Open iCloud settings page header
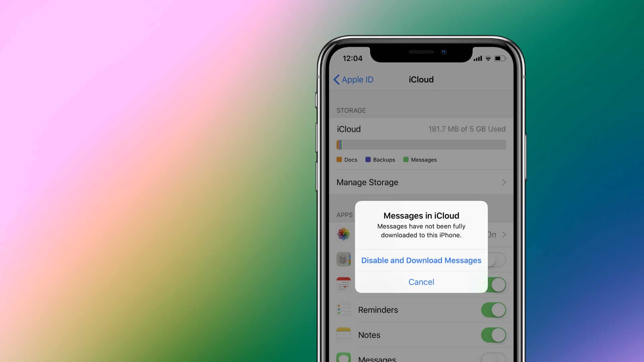Viewport: 644px width, 362px height. click(x=421, y=79)
